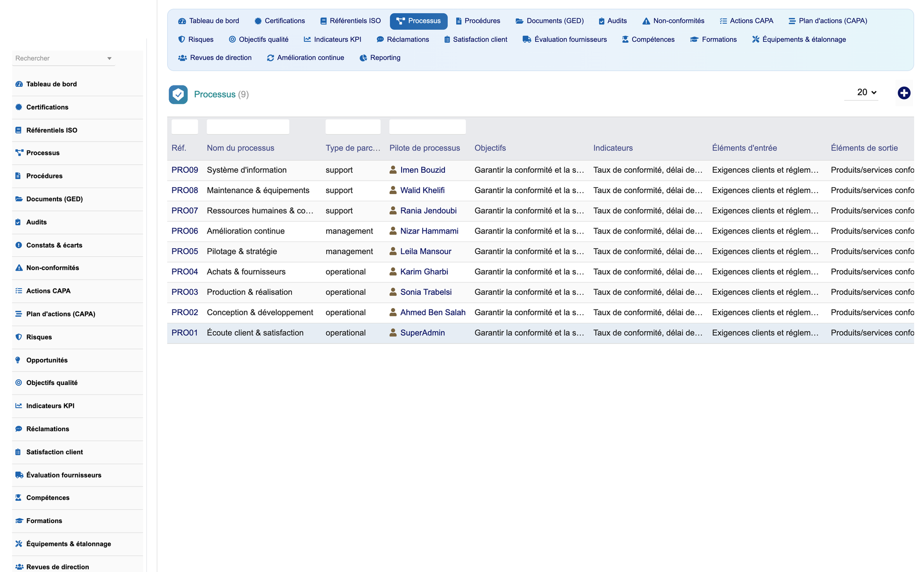Viewport: 924px width, 572px height.
Task: Sort by Éléments de sortie column header
Action: pyautogui.click(x=864, y=148)
